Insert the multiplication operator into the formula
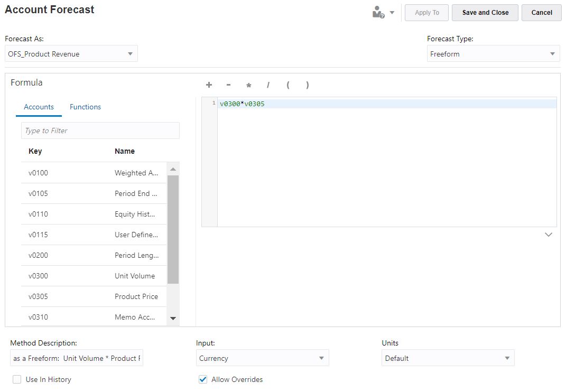Viewport: 566px width, 392px height. 248,85
